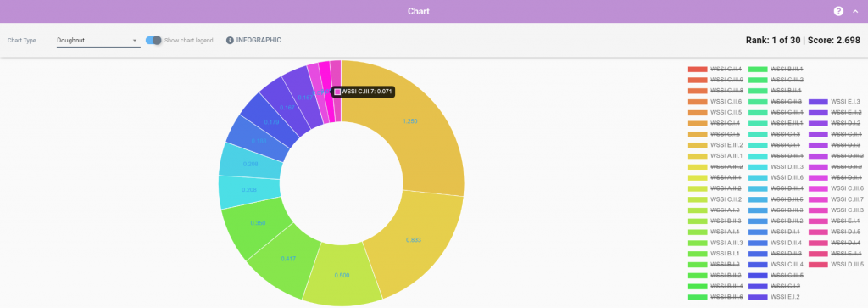
Task: Click the 0.350 green segment
Action: [258, 223]
